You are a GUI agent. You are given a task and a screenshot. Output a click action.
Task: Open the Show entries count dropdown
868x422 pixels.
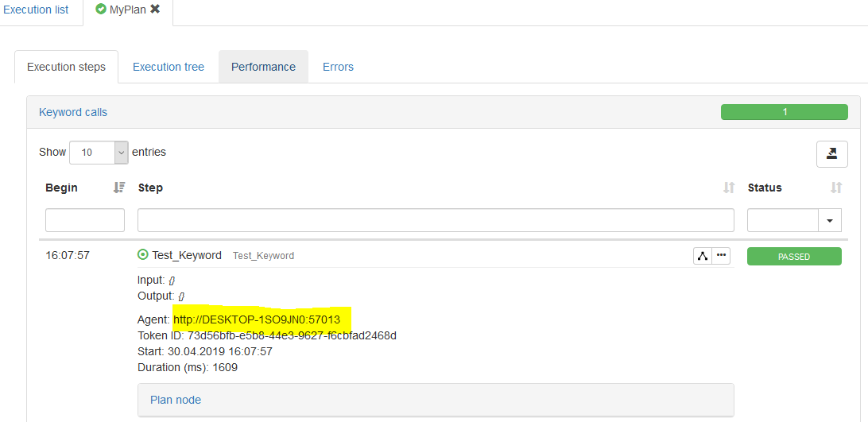point(99,153)
